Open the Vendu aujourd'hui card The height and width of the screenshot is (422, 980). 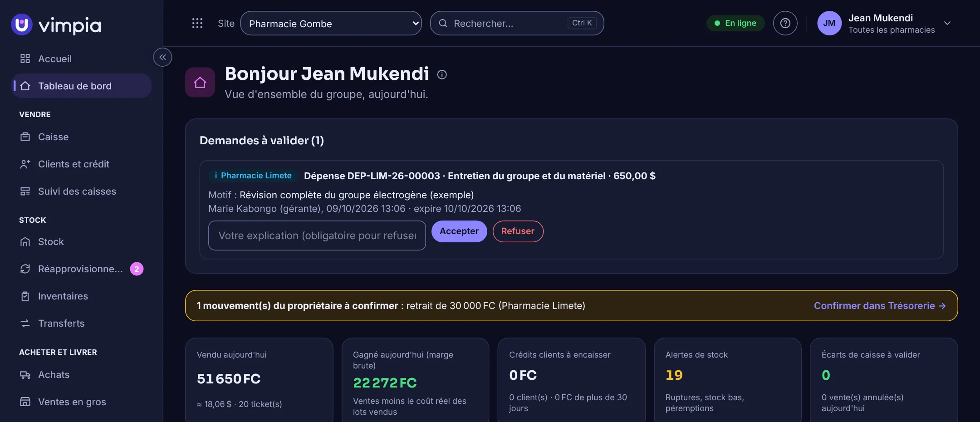click(x=259, y=380)
